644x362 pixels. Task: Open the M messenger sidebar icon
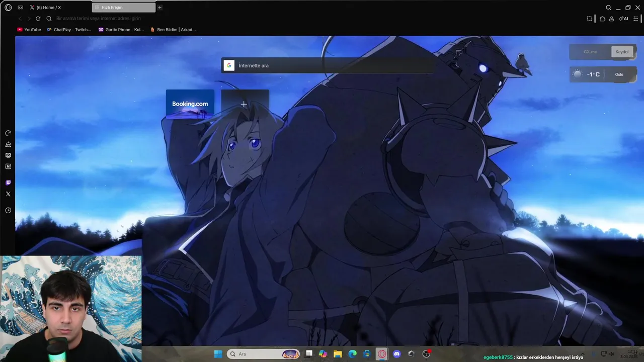coord(8,166)
